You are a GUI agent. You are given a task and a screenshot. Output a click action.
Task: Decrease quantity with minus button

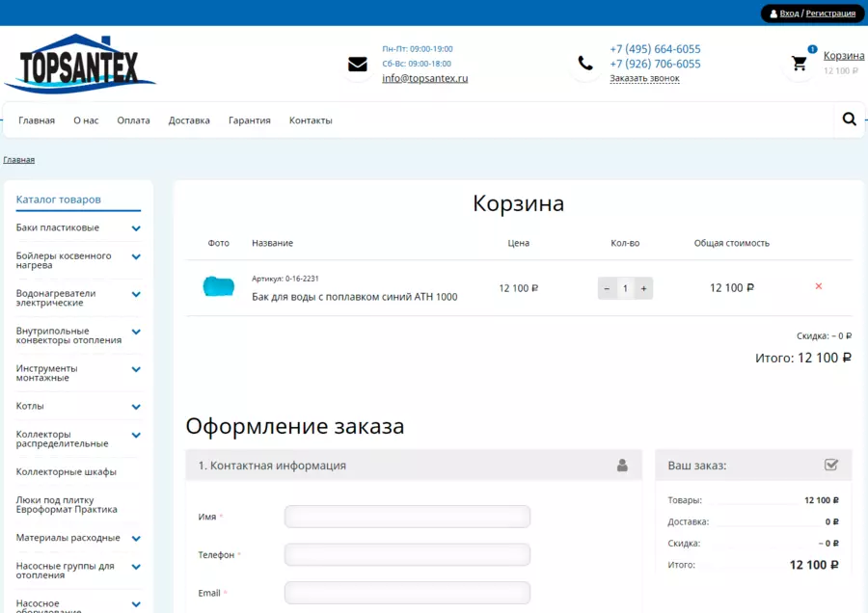tap(607, 288)
